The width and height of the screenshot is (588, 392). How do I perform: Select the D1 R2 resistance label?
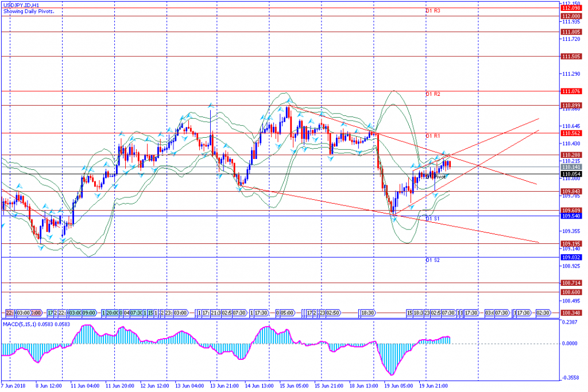pos(432,94)
